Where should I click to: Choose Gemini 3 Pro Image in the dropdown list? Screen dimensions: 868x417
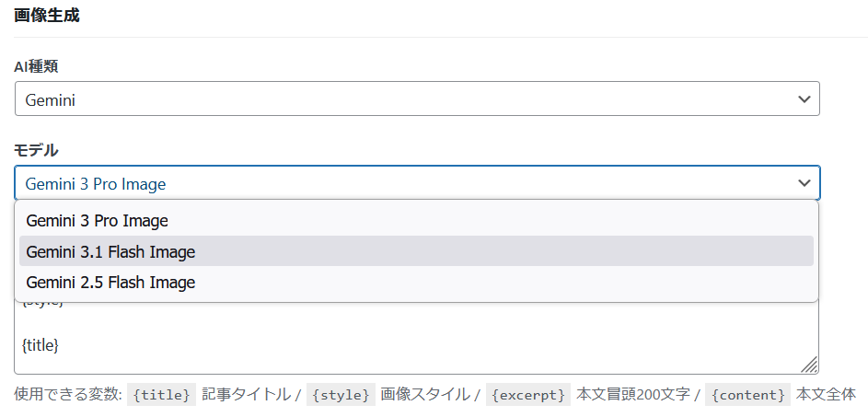coord(97,221)
